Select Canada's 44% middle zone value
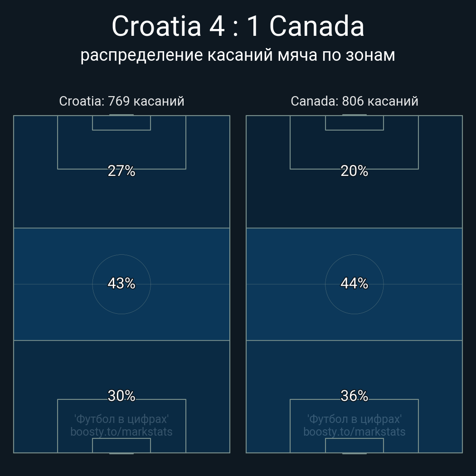 click(x=354, y=283)
